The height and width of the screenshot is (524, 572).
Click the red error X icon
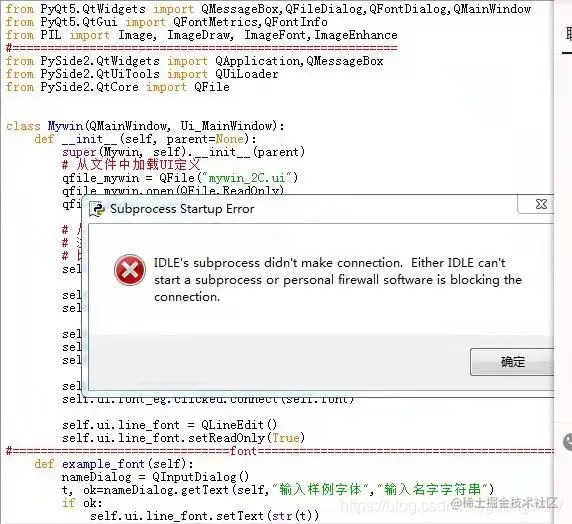(x=130, y=270)
